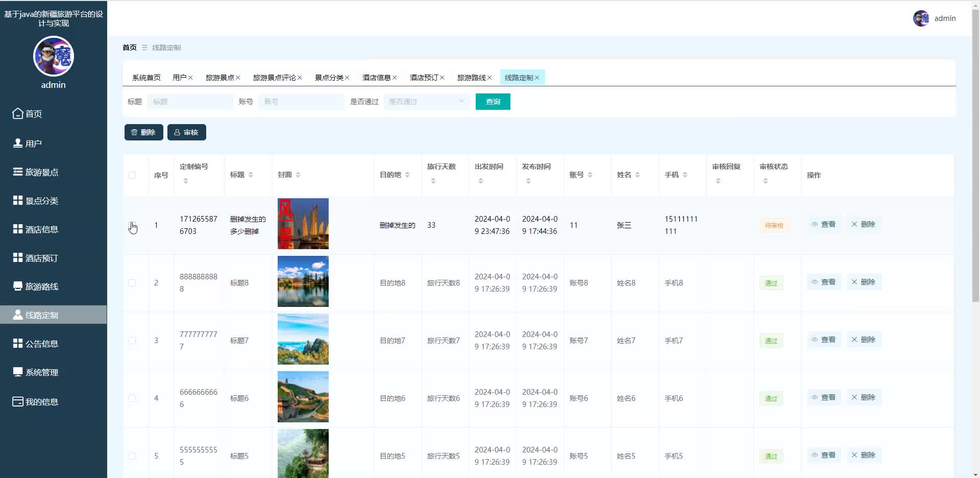Click the 待审核 status badge on row 1
The width and height of the screenshot is (980, 478).
[774, 225]
